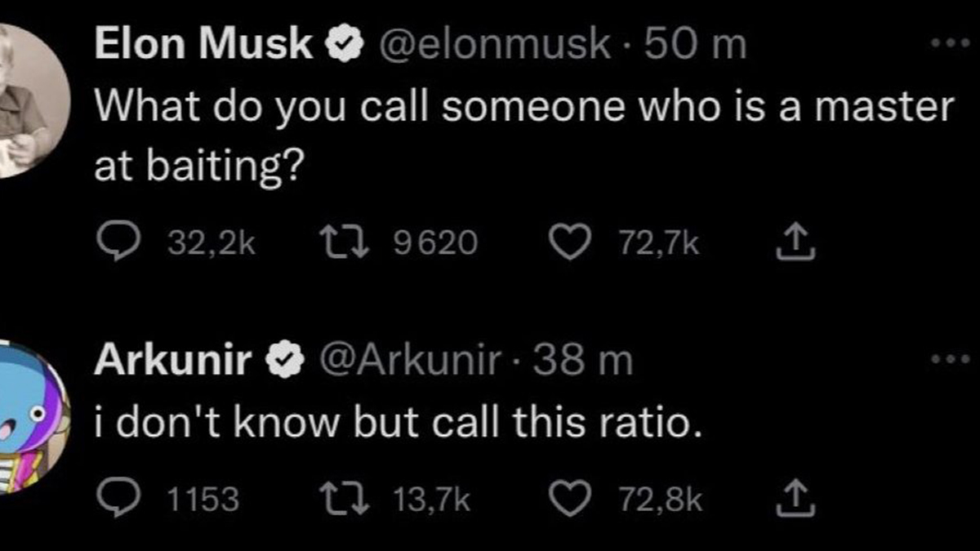Image resolution: width=980 pixels, height=551 pixels.
Task: Click Arkunir's profile picture
Action: click(x=33, y=416)
